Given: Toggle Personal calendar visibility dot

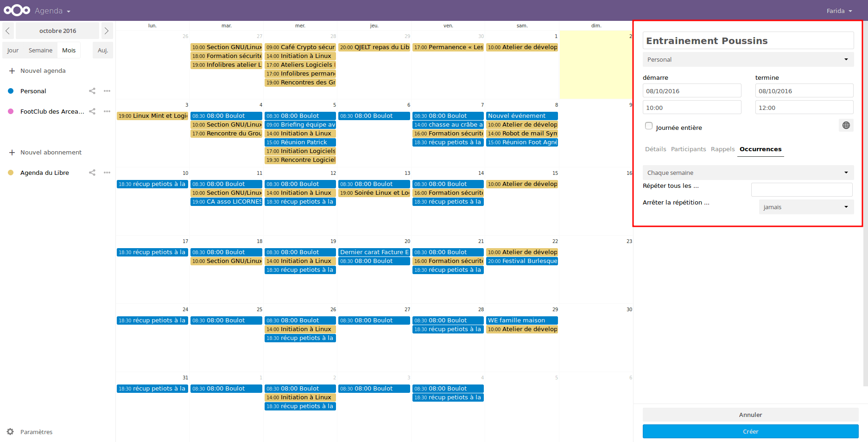Looking at the screenshot, I should coord(11,91).
